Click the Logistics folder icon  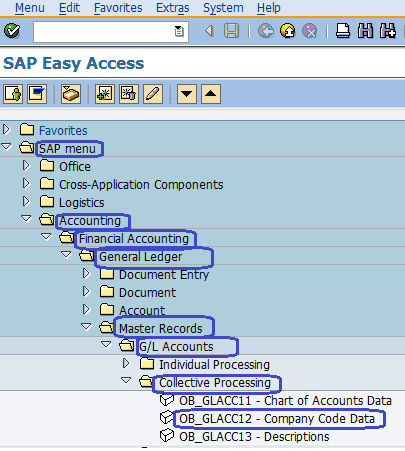coord(47,201)
